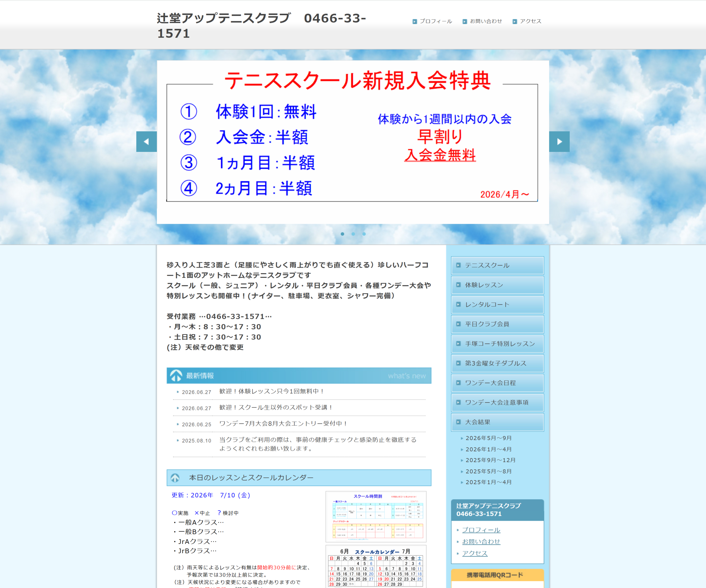This screenshot has width=706, height=588.
Task: Click the 受付業務 phone number line
Action: (219, 316)
